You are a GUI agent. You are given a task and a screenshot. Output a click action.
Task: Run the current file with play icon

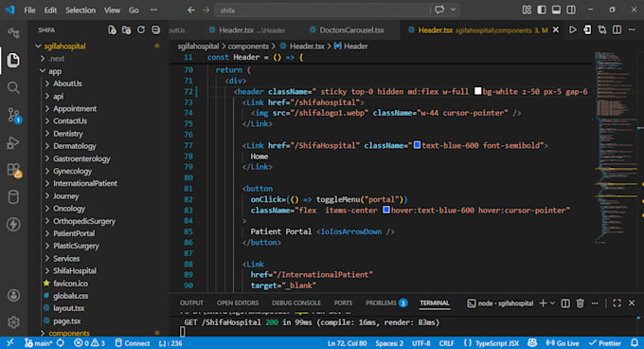coord(573,30)
